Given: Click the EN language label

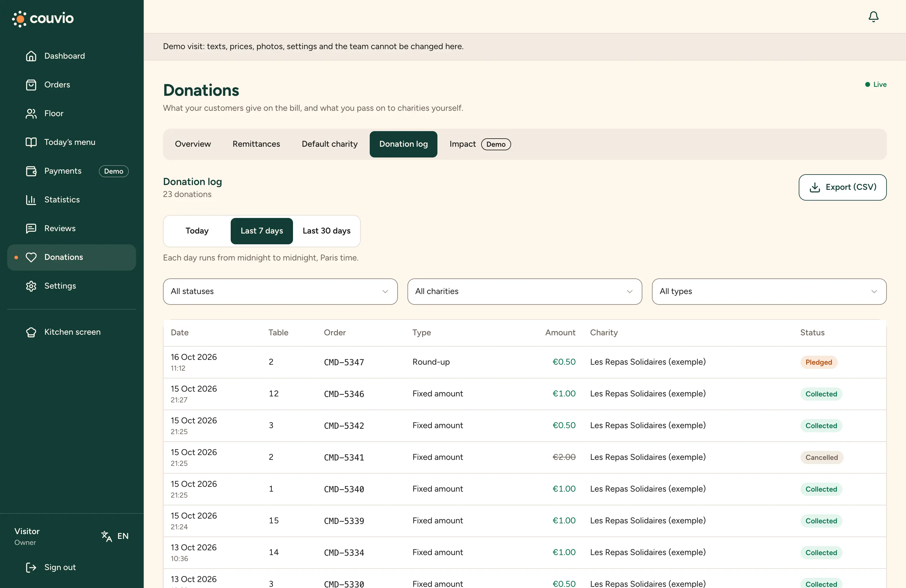Looking at the screenshot, I should pyautogui.click(x=123, y=536).
